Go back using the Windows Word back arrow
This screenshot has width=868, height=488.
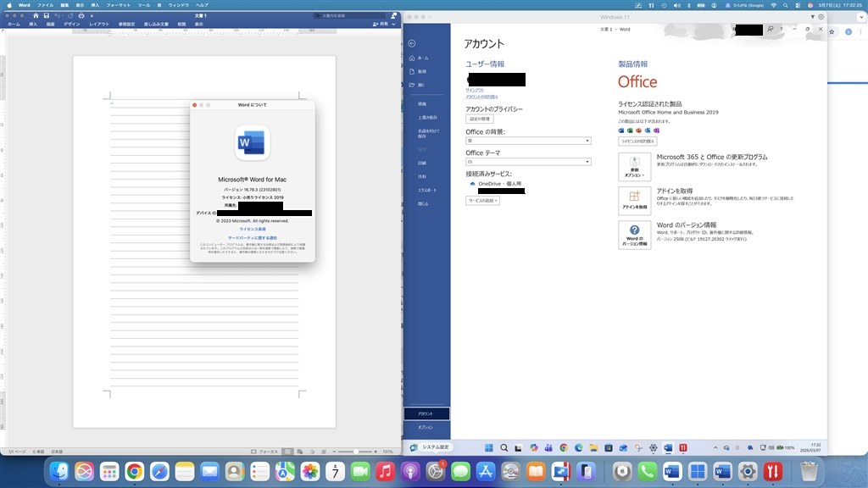click(411, 43)
